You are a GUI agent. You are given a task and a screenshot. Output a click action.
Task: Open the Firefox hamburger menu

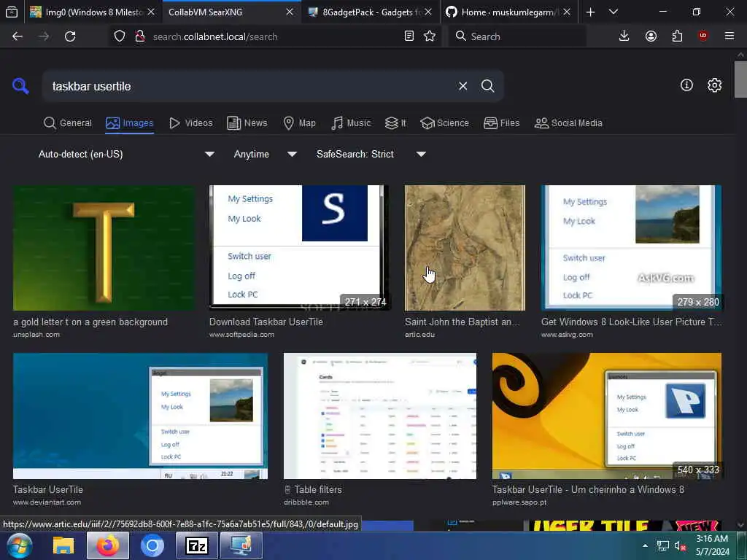click(729, 36)
